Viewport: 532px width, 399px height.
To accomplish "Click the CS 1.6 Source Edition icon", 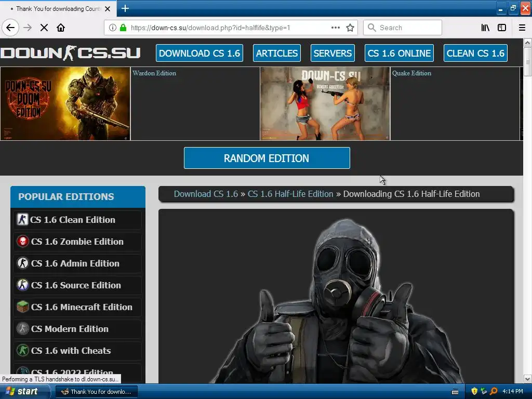I will tap(23, 285).
